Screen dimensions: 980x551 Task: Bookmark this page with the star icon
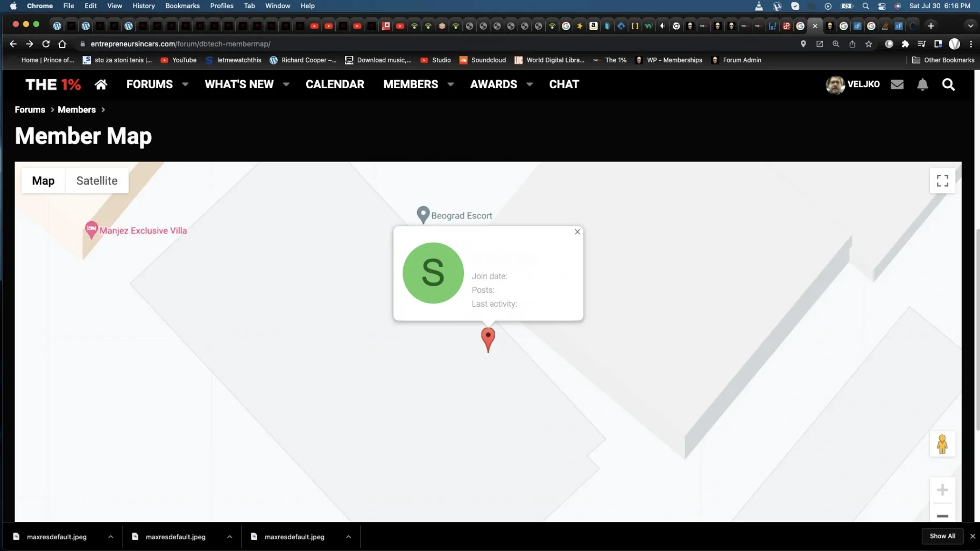[869, 44]
